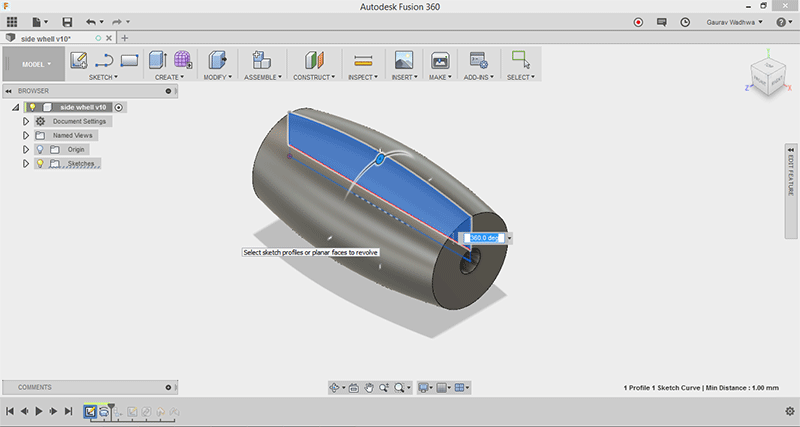
Task: Select the Create Sketch tool icon
Action: 79,60
